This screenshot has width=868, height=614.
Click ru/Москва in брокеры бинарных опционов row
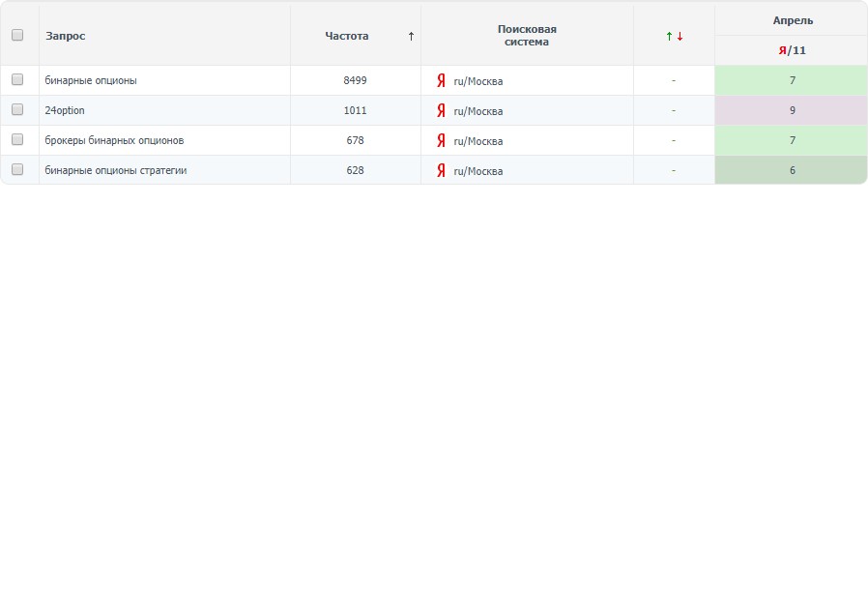pyautogui.click(x=478, y=141)
